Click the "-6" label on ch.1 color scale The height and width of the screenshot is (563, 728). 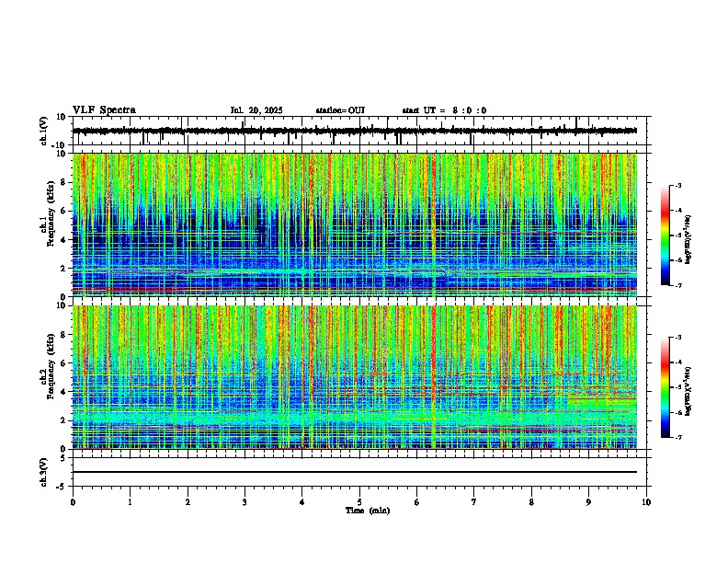point(677,260)
